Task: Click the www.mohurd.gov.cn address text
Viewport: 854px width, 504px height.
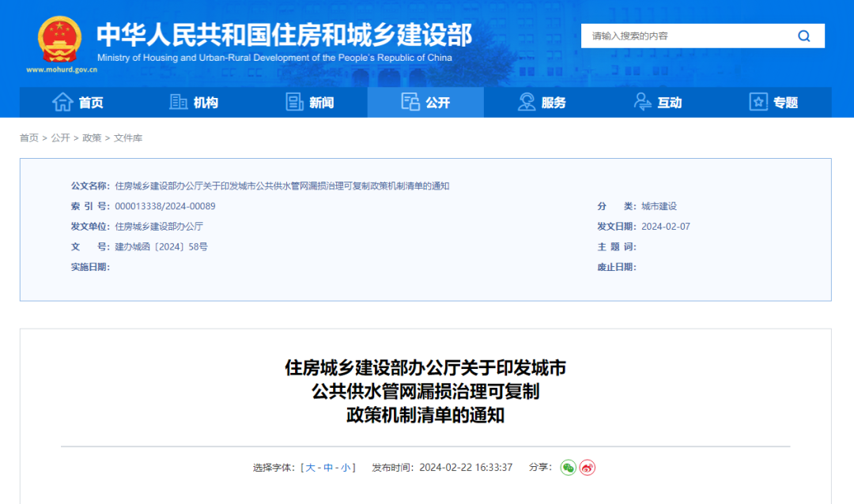Action: pos(62,70)
